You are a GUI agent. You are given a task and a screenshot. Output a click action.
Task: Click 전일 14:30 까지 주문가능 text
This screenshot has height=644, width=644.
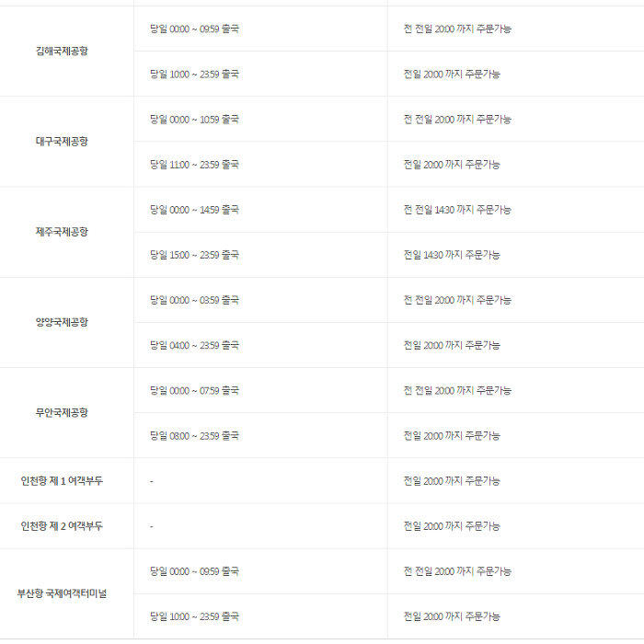(452, 255)
